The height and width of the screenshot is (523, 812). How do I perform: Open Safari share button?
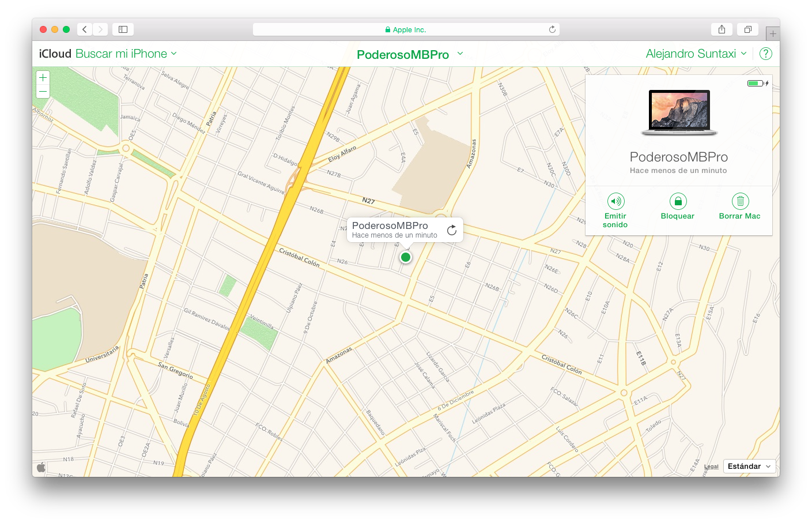[722, 29]
